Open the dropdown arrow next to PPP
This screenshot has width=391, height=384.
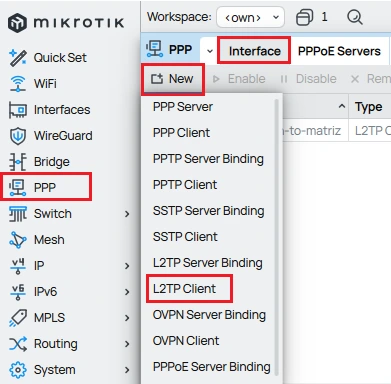[210, 51]
